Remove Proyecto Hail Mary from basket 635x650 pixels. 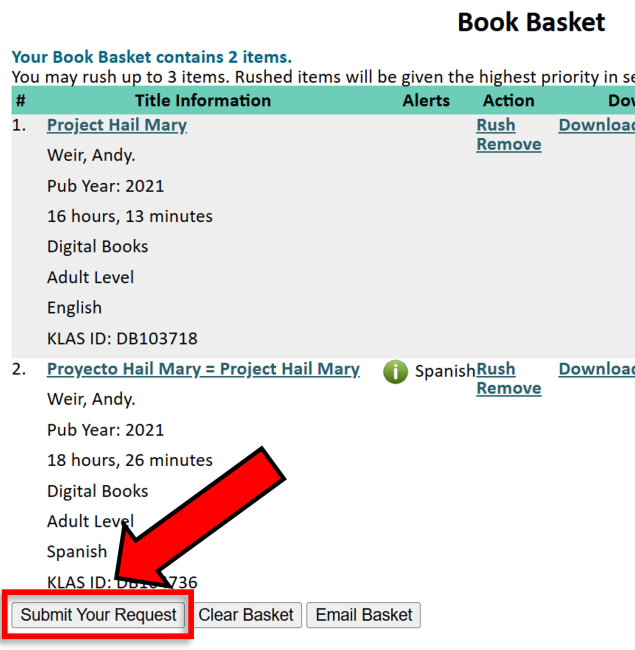509,388
